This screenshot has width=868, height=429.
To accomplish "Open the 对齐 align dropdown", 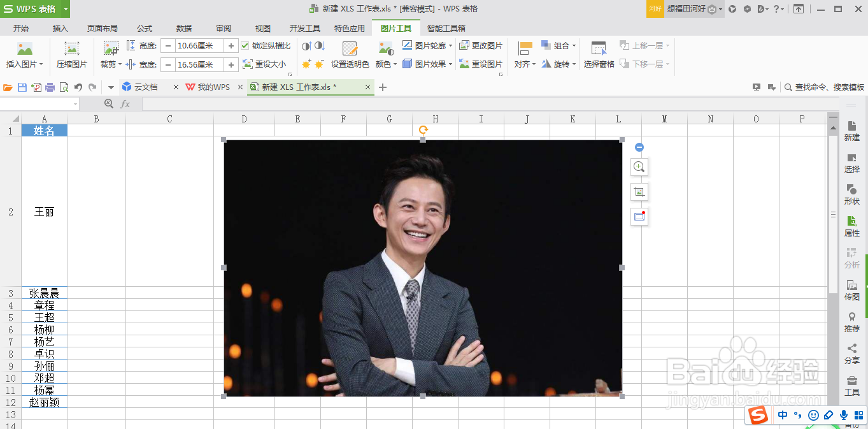I will coord(523,64).
